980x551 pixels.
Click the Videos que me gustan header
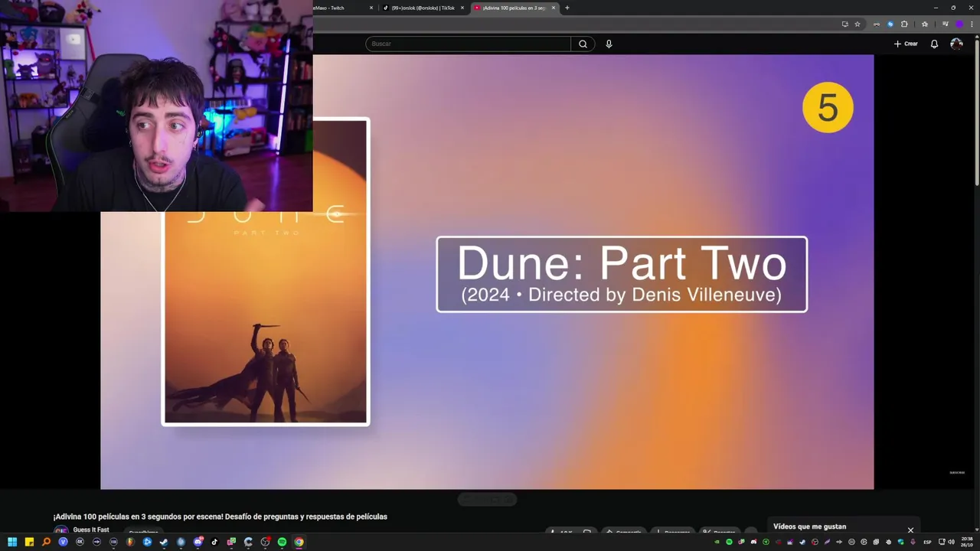[809, 527]
